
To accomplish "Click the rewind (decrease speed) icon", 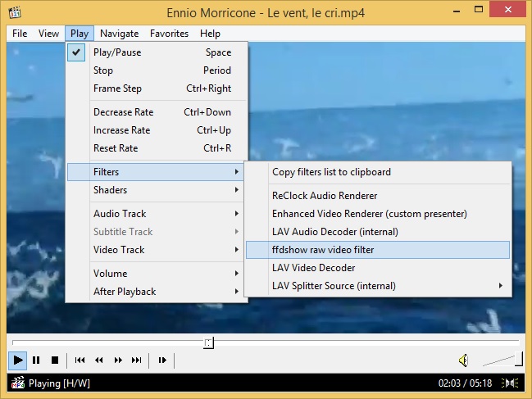I will click(99, 360).
